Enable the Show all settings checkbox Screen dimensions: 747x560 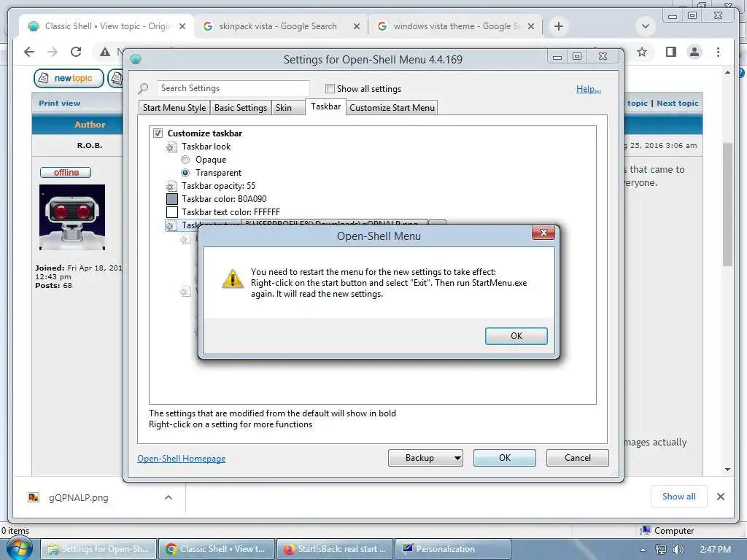pyautogui.click(x=330, y=88)
